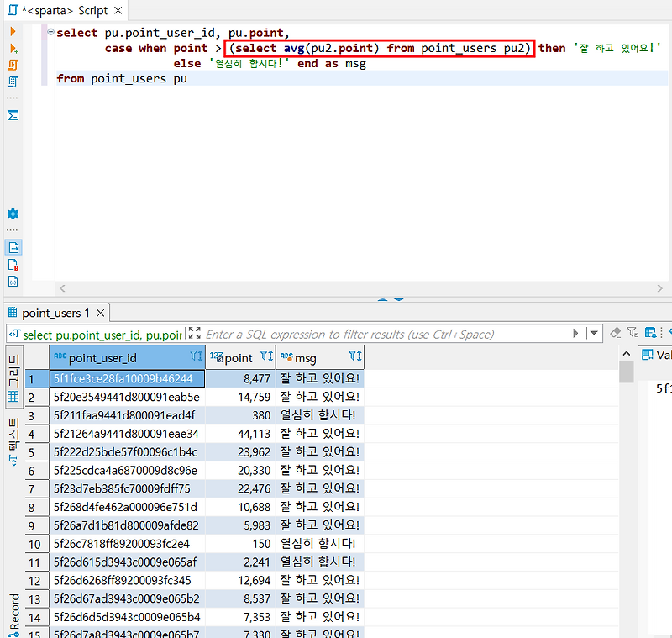Screen dimensions: 672x638
Task: Click the point value 380 cell
Action: coord(240,415)
